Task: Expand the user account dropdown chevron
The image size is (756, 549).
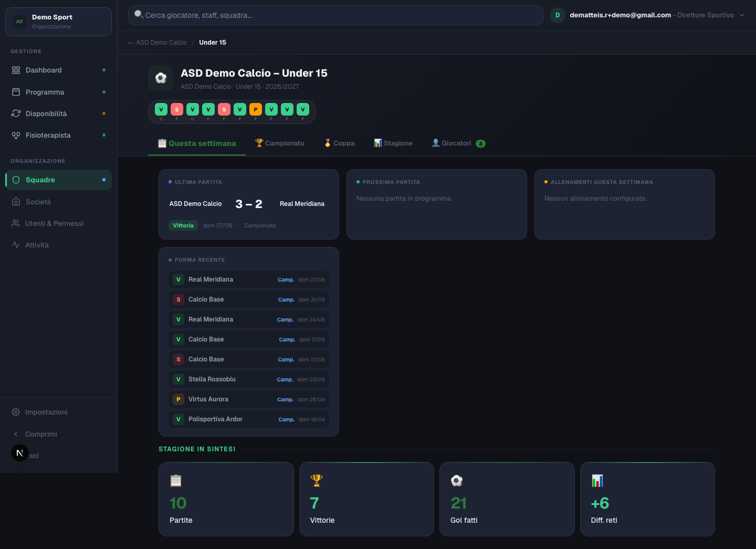Action: (x=742, y=15)
